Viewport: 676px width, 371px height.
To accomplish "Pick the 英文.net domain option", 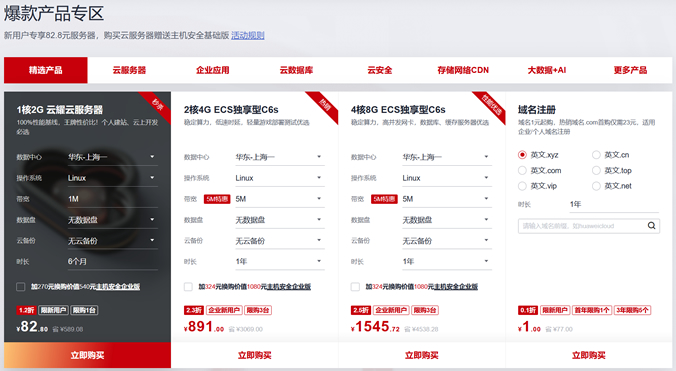I will point(596,186).
